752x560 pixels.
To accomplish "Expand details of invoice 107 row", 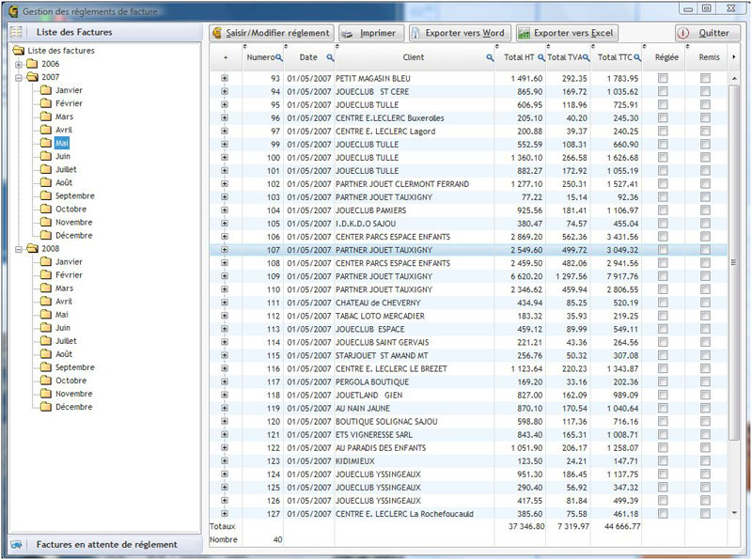I will [x=225, y=250].
